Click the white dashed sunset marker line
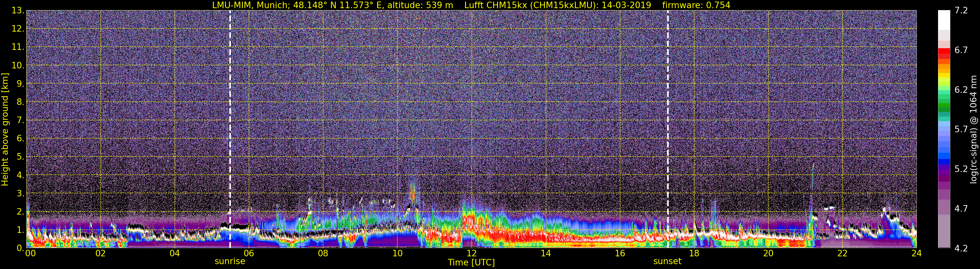The height and width of the screenshot is (269, 980). pyautogui.click(x=668, y=129)
